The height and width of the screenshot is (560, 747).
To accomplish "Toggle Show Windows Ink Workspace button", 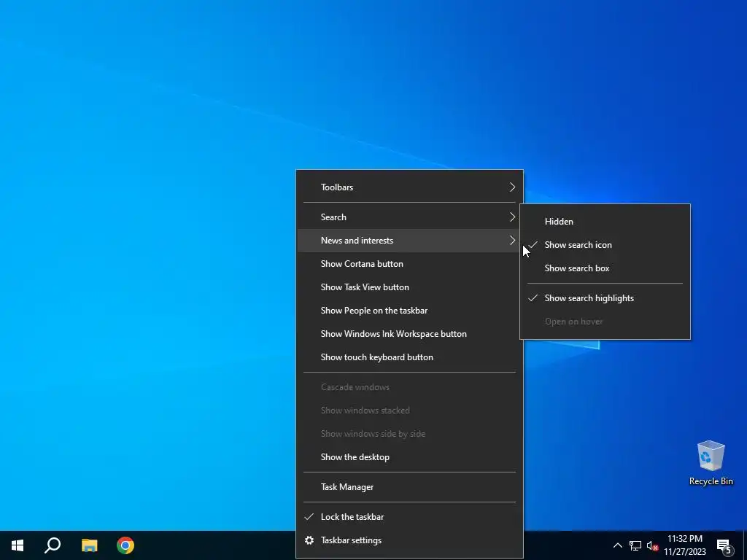I will (x=409, y=334).
